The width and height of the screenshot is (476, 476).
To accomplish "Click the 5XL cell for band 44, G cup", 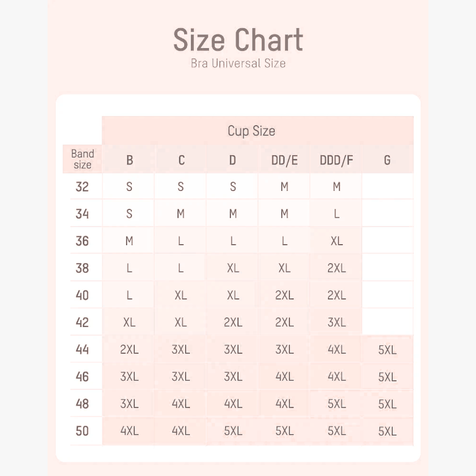I will point(387,350).
